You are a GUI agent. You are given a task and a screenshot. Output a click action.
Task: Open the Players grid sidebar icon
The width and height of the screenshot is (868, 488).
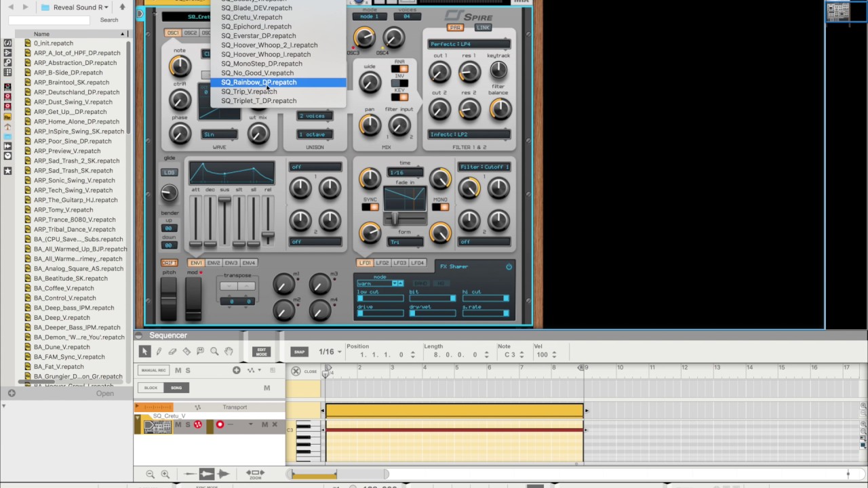(7, 72)
